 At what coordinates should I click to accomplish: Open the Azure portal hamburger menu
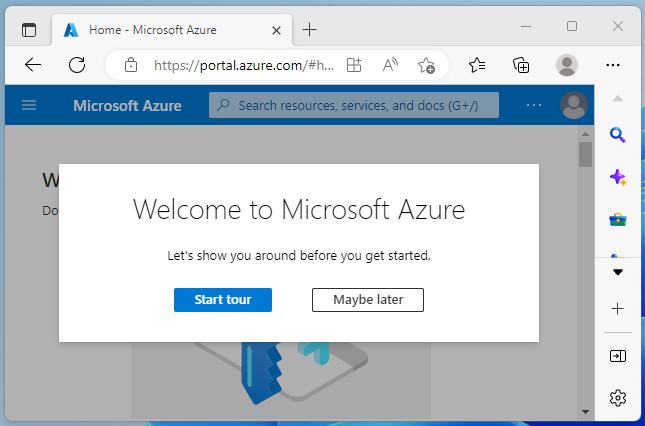click(29, 105)
